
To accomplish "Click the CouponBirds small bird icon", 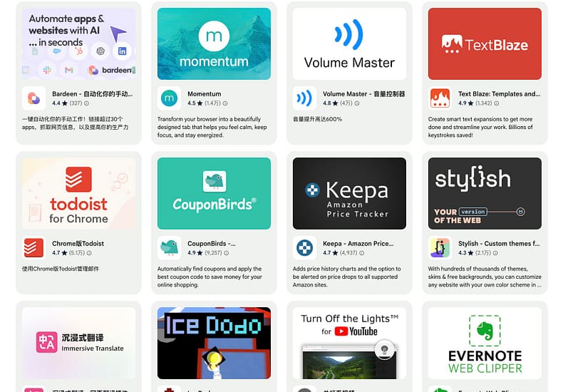I will point(169,248).
